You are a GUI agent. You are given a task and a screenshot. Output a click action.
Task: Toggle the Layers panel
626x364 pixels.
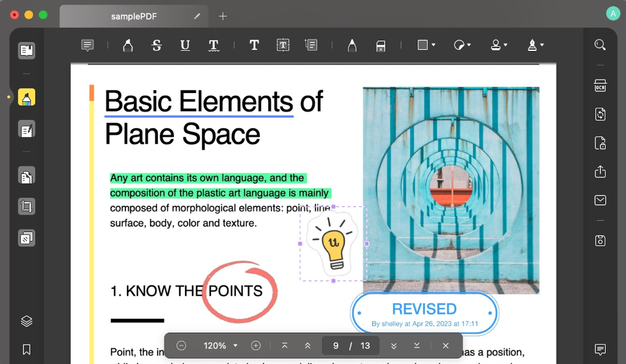27,321
